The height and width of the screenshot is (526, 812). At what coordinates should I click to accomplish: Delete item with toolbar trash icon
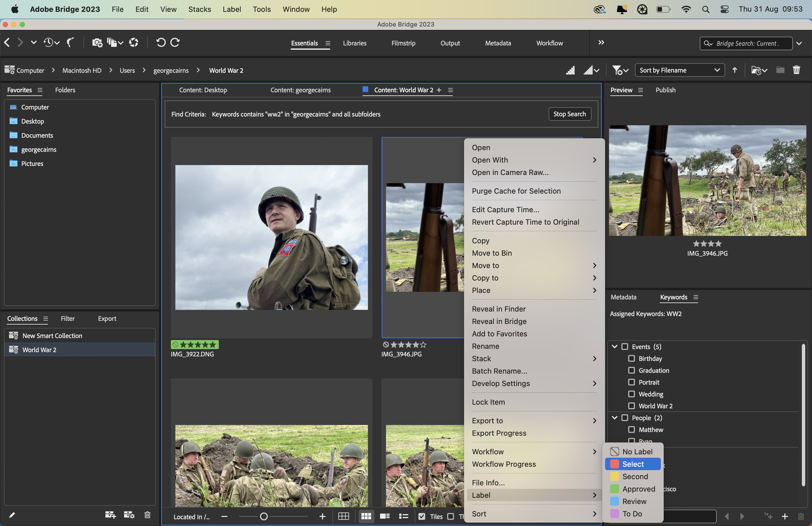click(796, 70)
